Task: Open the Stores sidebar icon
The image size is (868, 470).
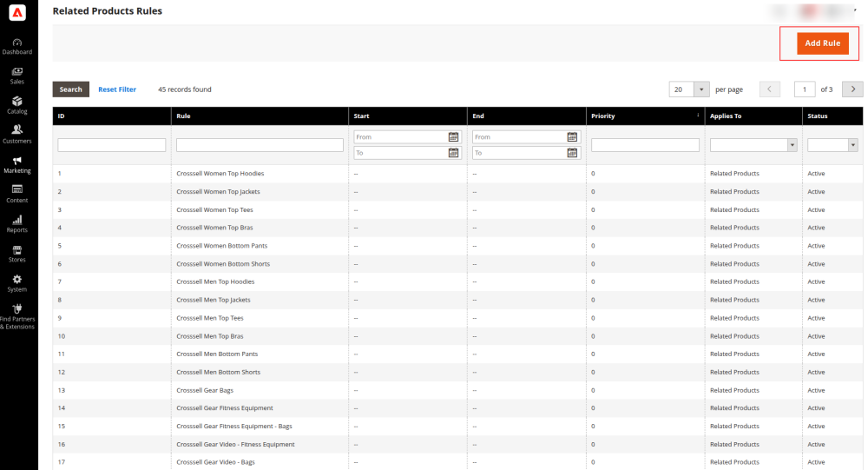Action: point(17,250)
